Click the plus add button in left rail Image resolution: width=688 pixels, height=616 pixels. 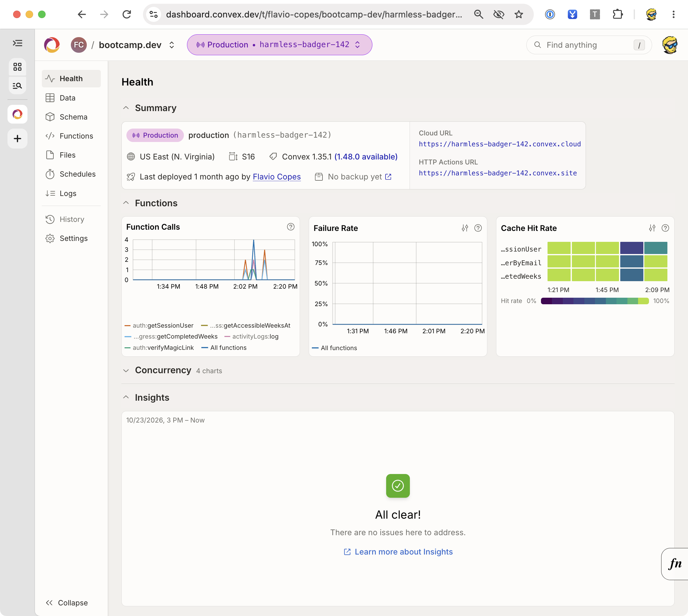tap(17, 139)
